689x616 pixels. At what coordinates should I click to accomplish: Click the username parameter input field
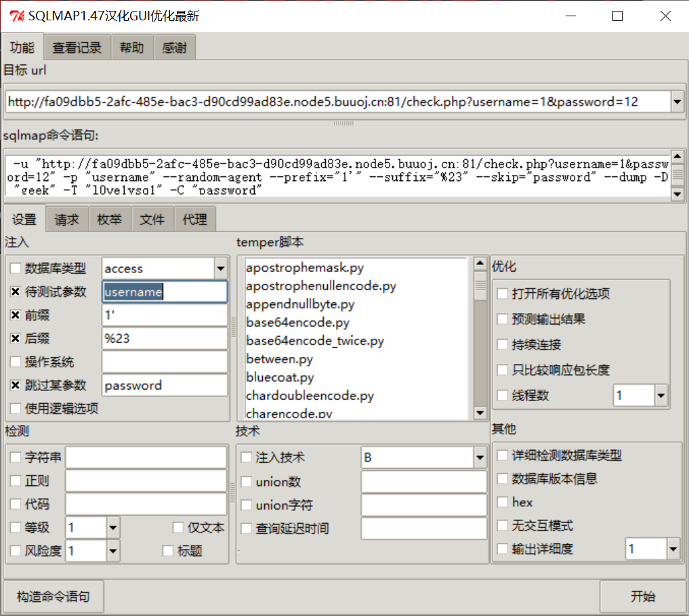[165, 292]
